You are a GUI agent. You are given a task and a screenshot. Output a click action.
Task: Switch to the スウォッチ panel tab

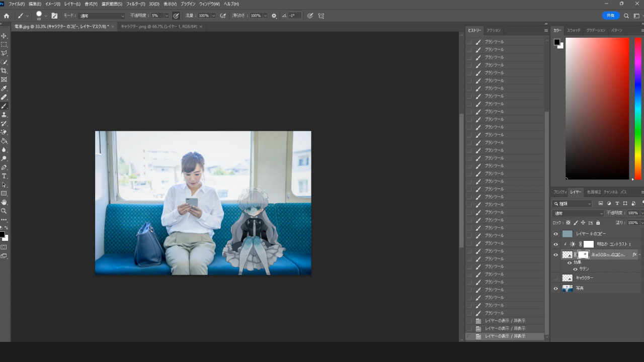pos(574,30)
